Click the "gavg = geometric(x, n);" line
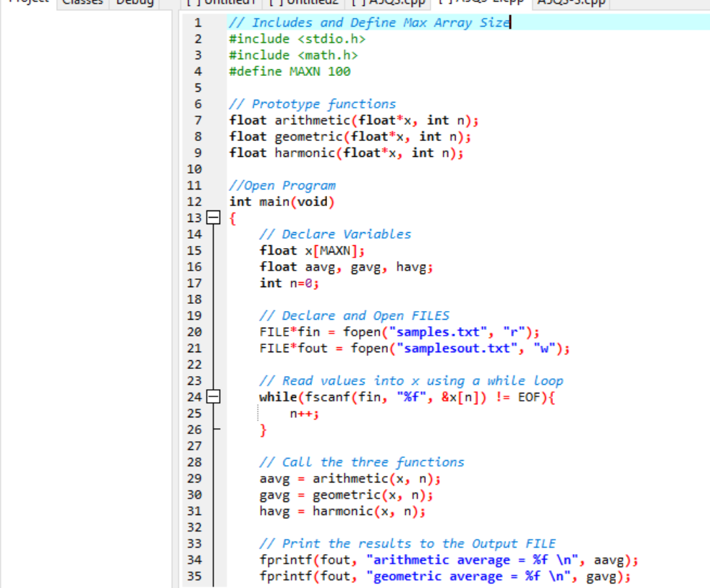The height and width of the screenshot is (588, 710). [x=347, y=495]
